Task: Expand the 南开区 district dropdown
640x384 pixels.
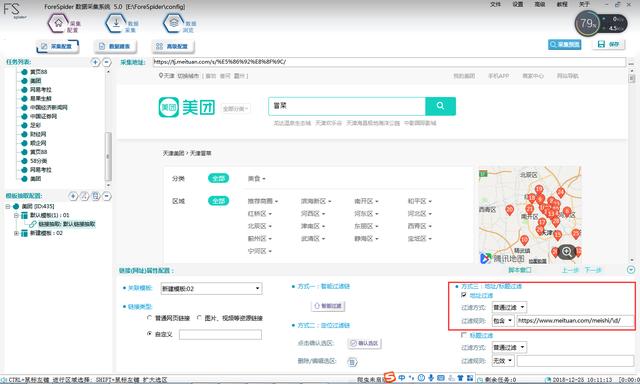Action: coord(366,201)
